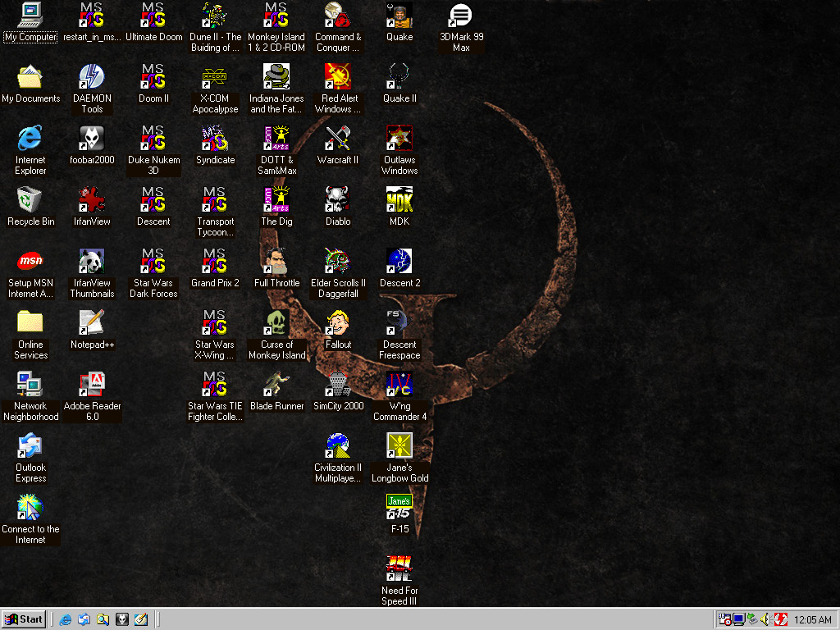Select the foobar2000 desktop icon
The width and height of the screenshot is (840, 630).
[x=92, y=139]
